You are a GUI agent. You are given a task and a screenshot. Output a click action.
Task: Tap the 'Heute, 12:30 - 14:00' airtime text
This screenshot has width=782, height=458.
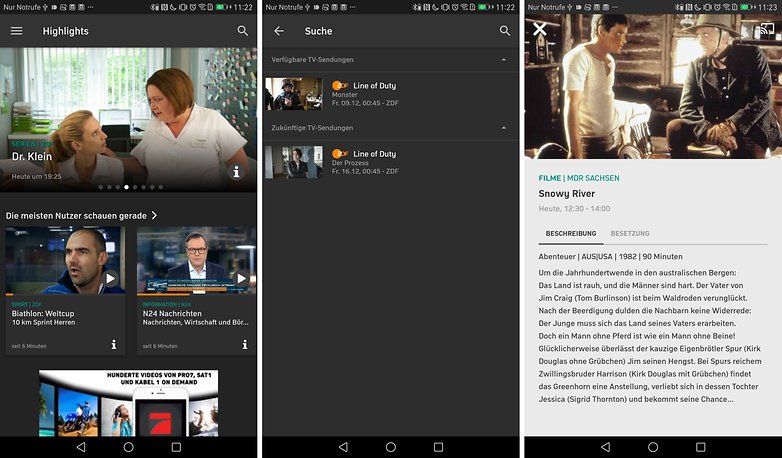[x=574, y=209]
